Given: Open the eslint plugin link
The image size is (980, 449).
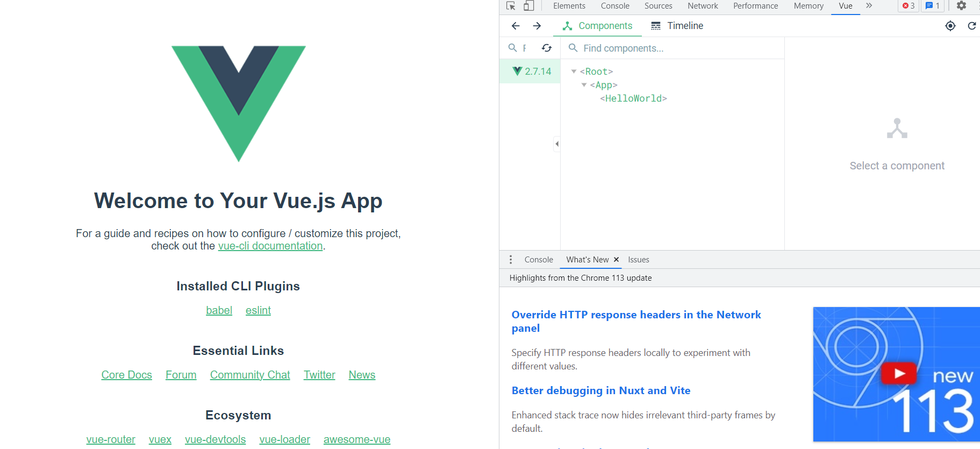Looking at the screenshot, I should click(258, 310).
